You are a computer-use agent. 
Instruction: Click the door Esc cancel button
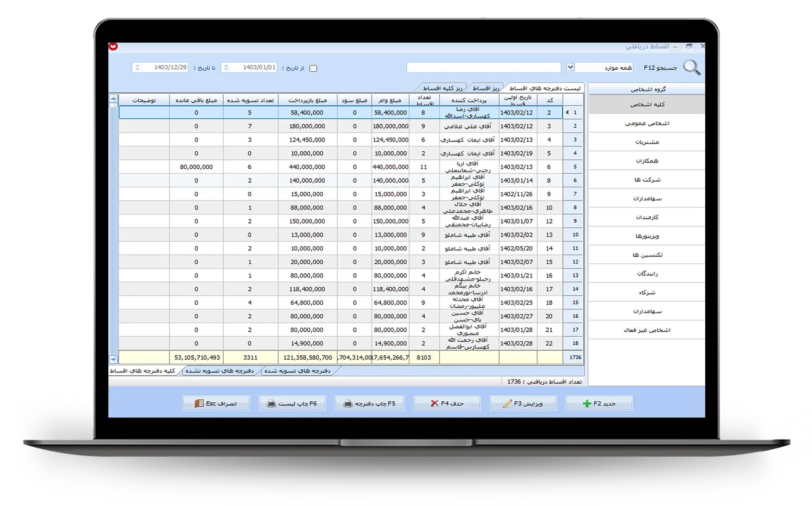click(x=216, y=403)
